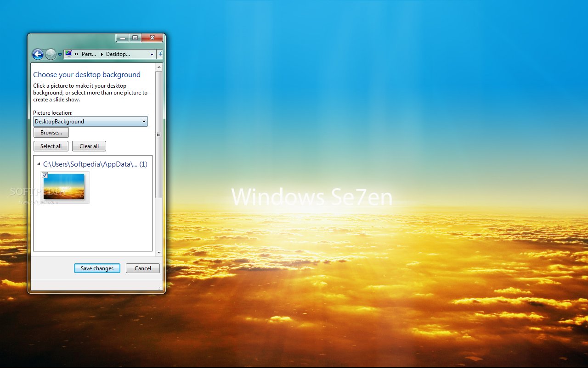Click the Personalization monitor icon in address bar

68,54
